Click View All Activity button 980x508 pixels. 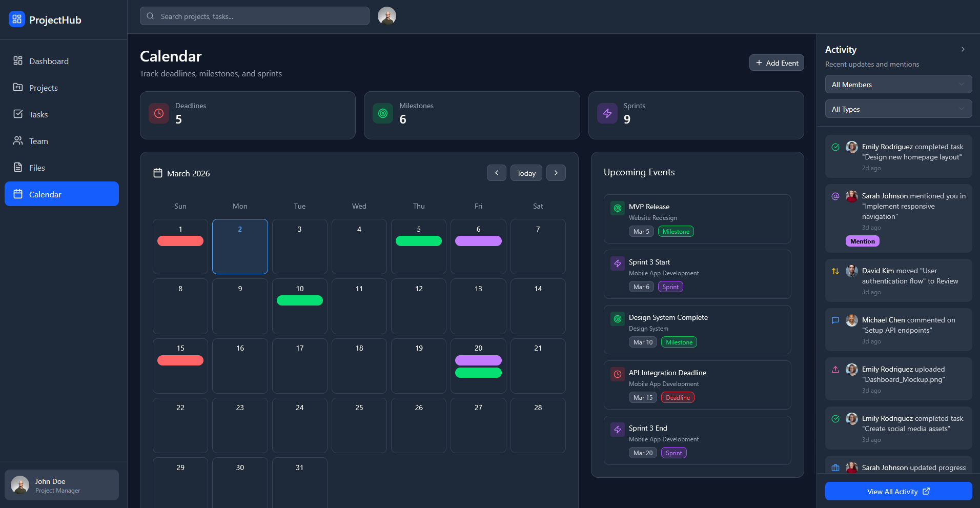pyautogui.click(x=898, y=491)
